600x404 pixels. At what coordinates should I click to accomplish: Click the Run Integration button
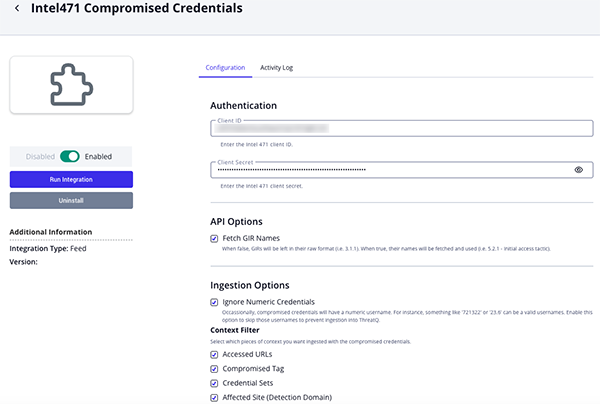click(x=72, y=179)
